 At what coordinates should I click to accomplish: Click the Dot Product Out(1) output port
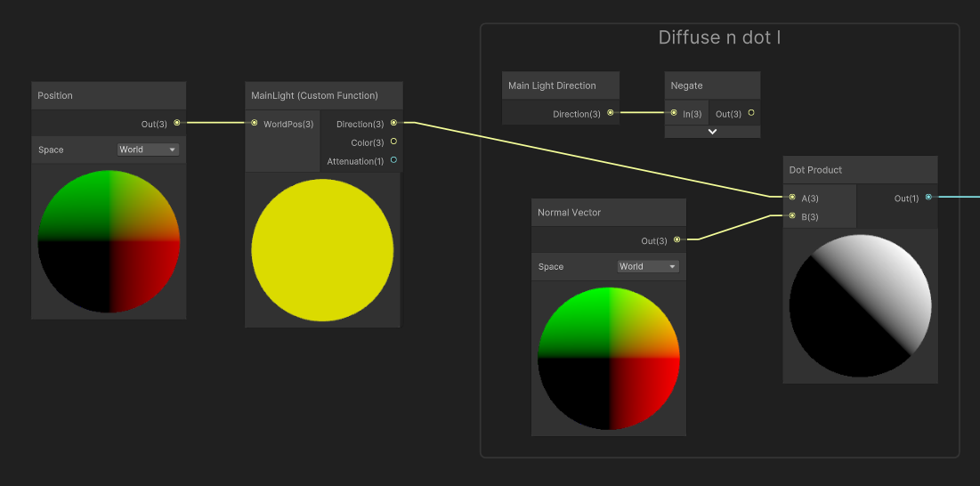[x=928, y=197]
